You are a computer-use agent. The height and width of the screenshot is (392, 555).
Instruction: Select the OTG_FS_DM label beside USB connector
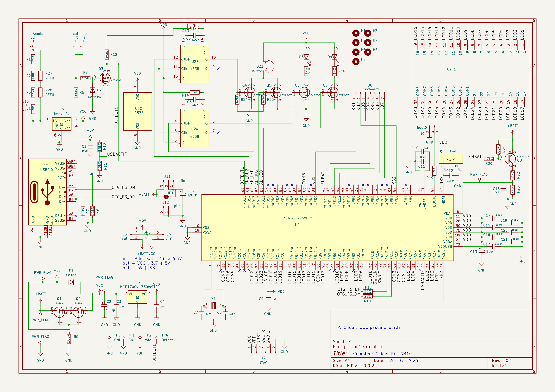point(123,187)
